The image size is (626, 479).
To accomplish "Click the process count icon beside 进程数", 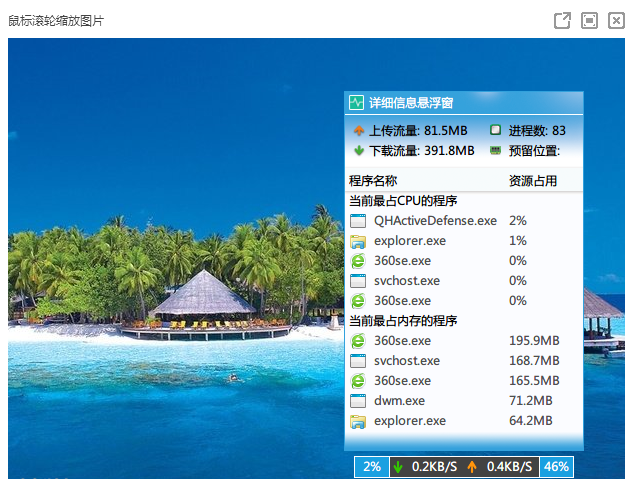I will pos(495,130).
